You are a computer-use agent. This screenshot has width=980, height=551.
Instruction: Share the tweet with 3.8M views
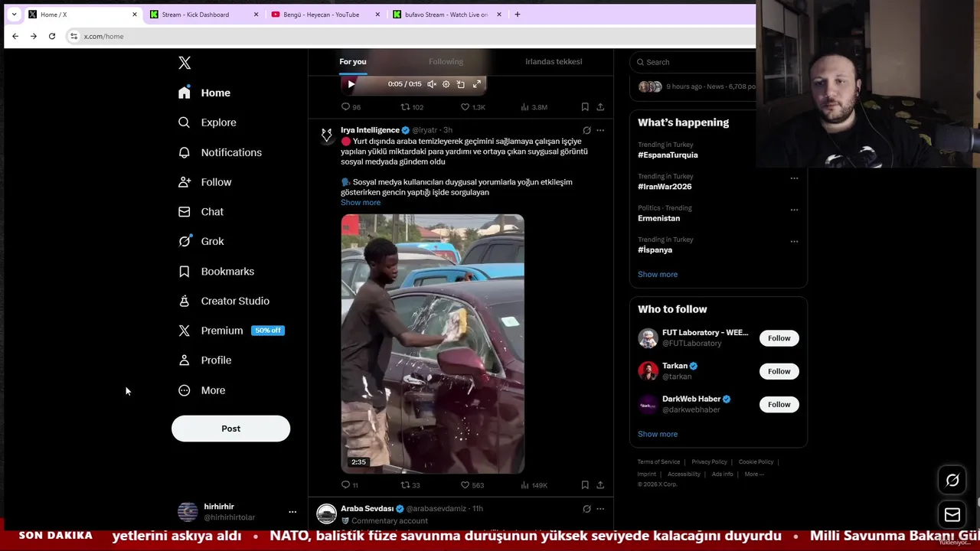click(x=600, y=107)
